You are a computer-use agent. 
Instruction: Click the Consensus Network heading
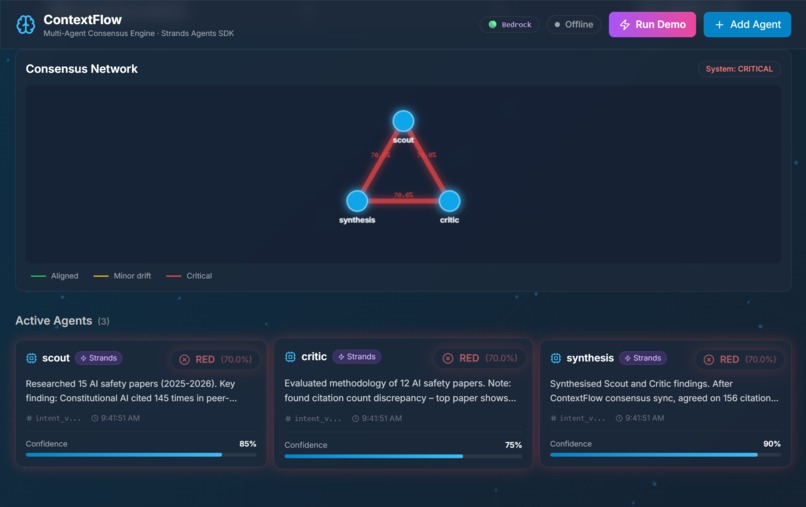[x=82, y=69]
